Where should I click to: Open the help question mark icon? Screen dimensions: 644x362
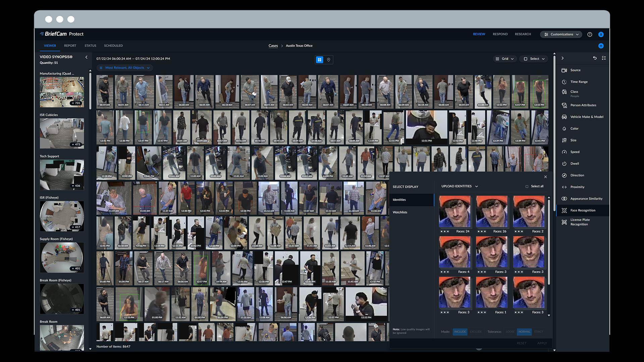click(590, 35)
